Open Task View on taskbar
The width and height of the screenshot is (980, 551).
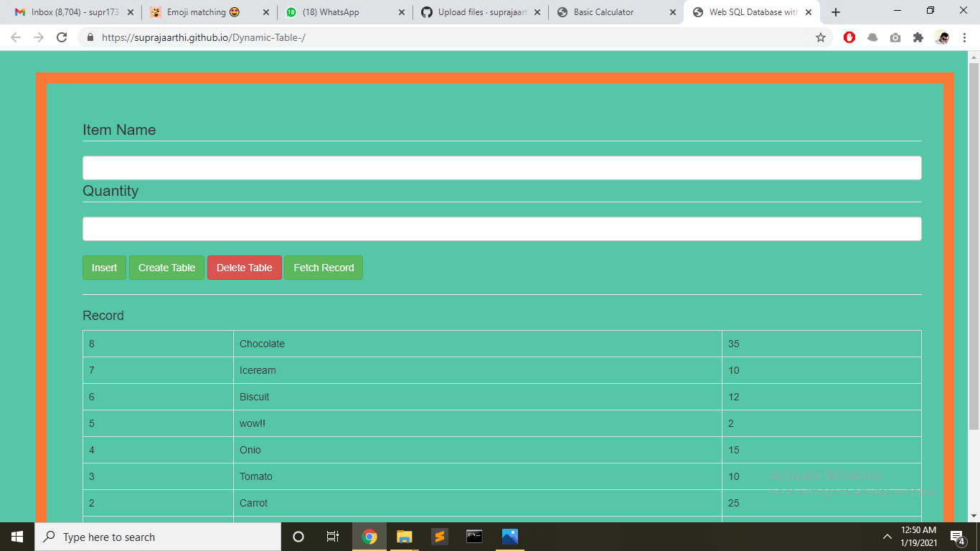[x=333, y=537]
